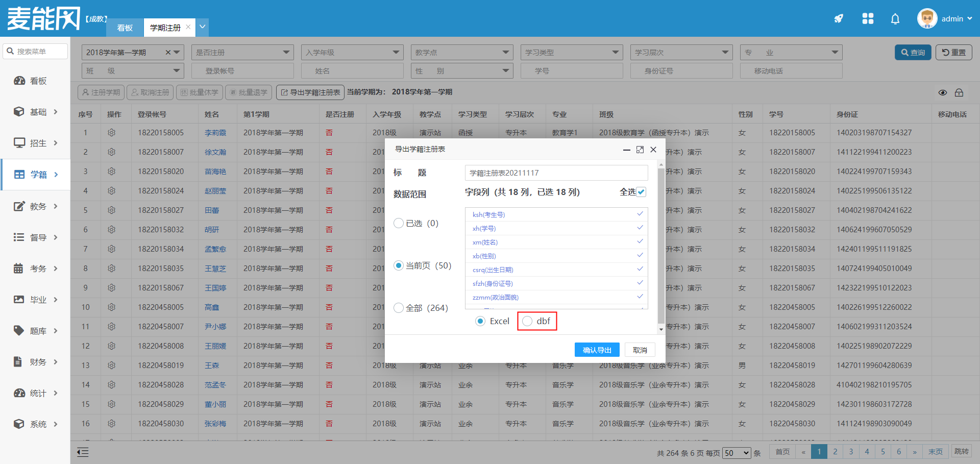Screen dimensions: 980x464
Task: Click the rocket icon in header
Action: (x=838, y=19)
